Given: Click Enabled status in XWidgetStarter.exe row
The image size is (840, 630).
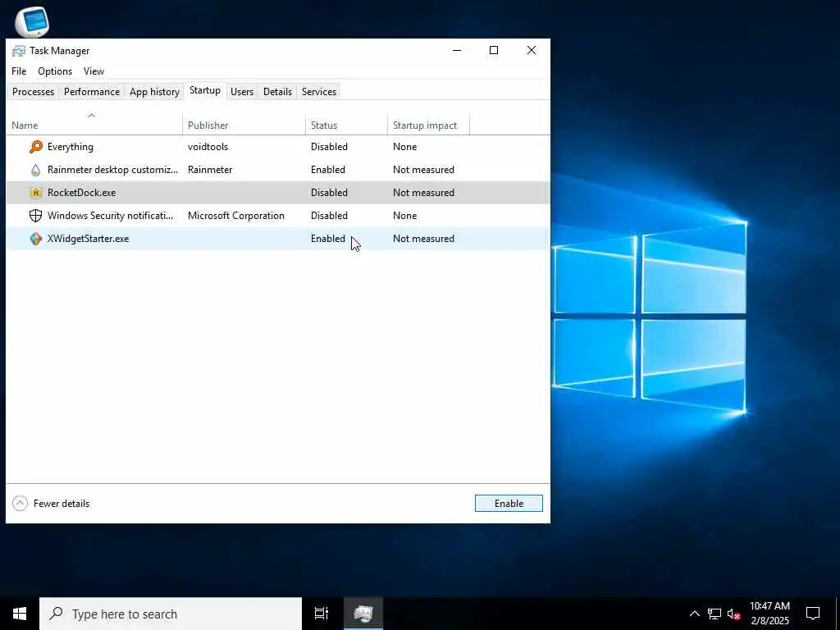Looking at the screenshot, I should 328,239.
